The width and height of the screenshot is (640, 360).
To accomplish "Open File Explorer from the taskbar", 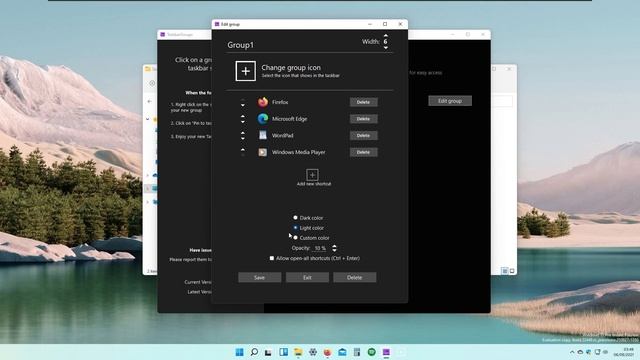I will click(298, 352).
